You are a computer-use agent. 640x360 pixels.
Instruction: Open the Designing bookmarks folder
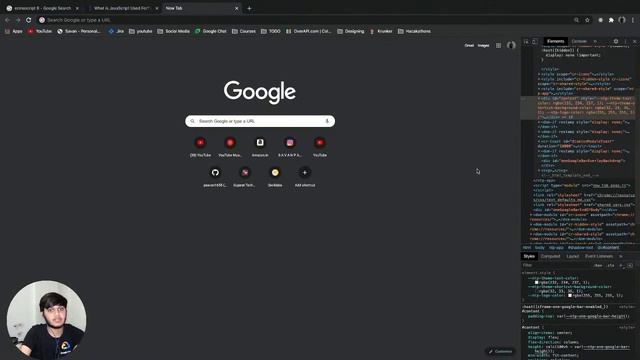pos(351,31)
